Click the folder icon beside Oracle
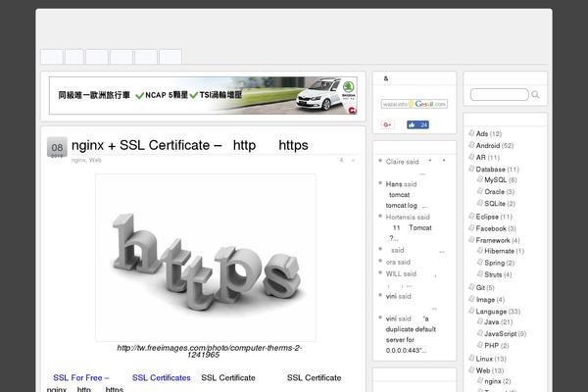 click(480, 190)
